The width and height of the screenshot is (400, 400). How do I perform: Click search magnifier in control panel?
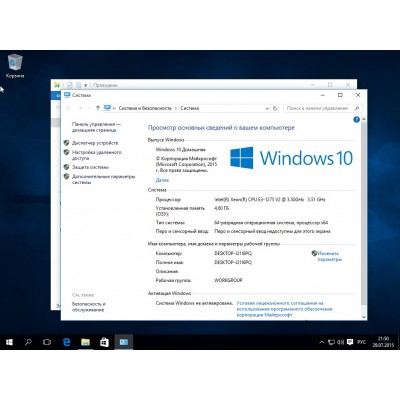[357, 108]
